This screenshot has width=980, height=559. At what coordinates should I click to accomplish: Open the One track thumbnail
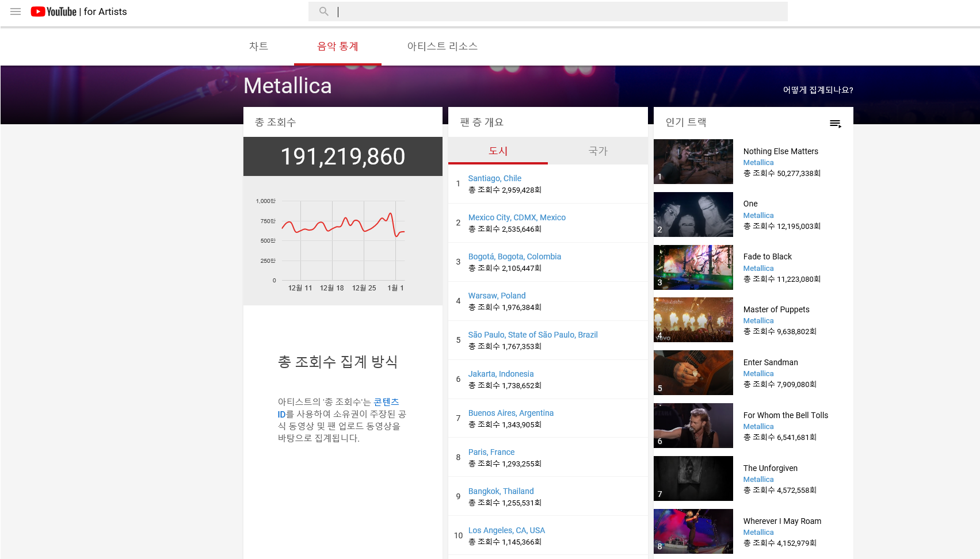point(693,215)
